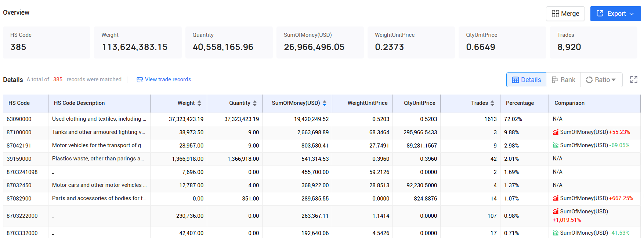Click Used clothing and textiles description
Image resolution: width=644 pixels, height=238 pixels.
point(99,119)
